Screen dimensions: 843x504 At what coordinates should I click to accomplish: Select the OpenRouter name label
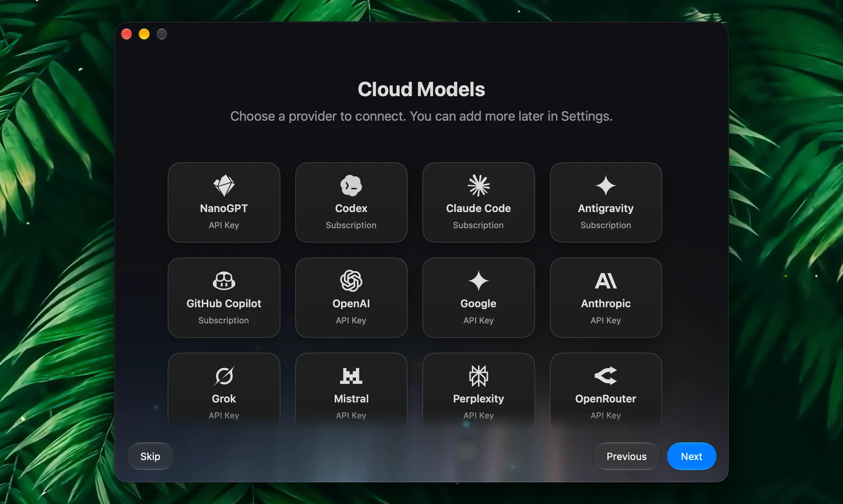click(606, 399)
